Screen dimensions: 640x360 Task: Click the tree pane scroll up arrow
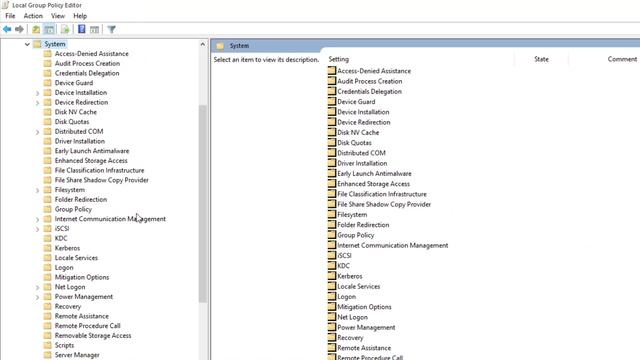coord(203,44)
